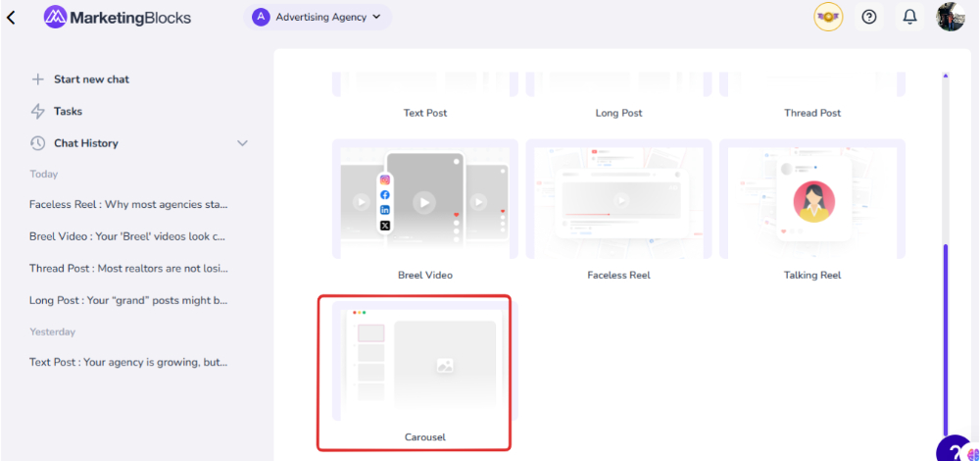Open Chat History section

[x=85, y=143]
